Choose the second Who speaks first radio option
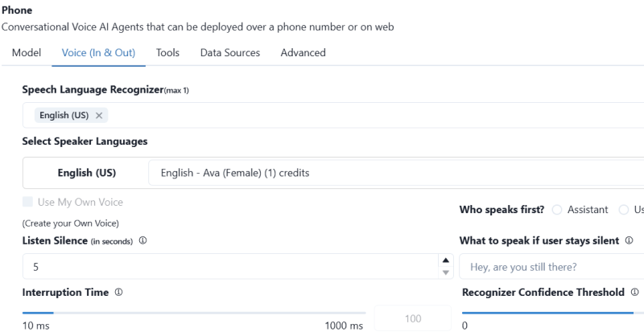 [x=624, y=210]
